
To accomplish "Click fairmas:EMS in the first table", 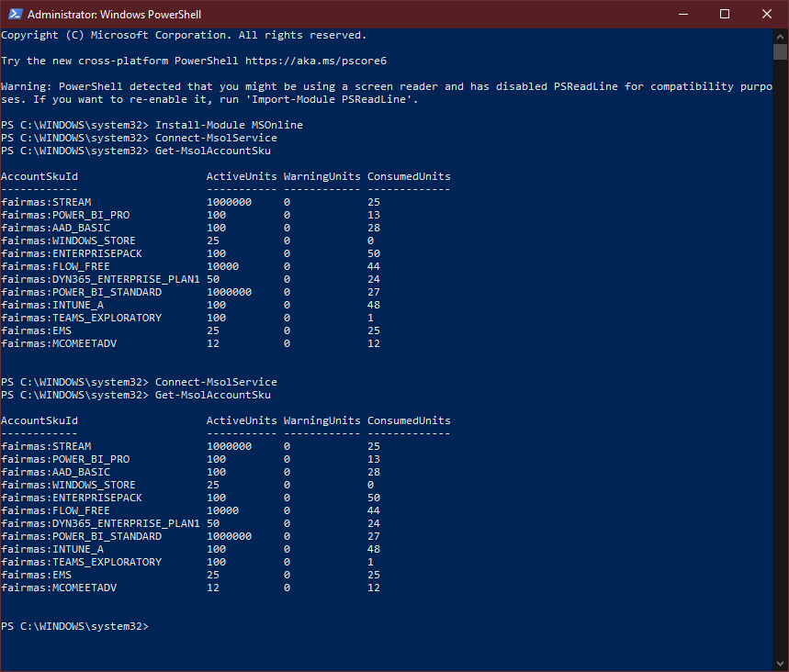I will [36, 331].
